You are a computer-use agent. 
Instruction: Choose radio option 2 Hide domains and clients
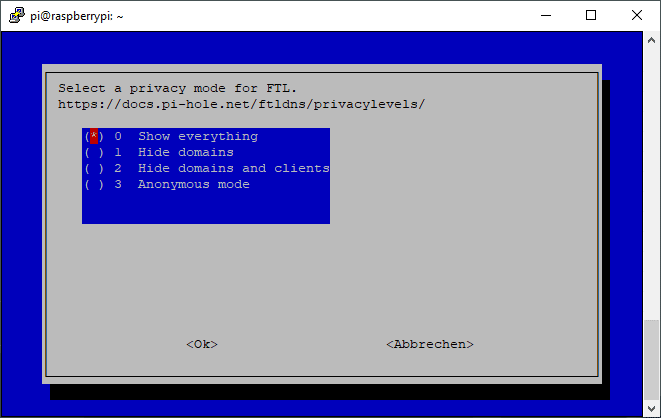pyautogui.click(x=206, y=168)
